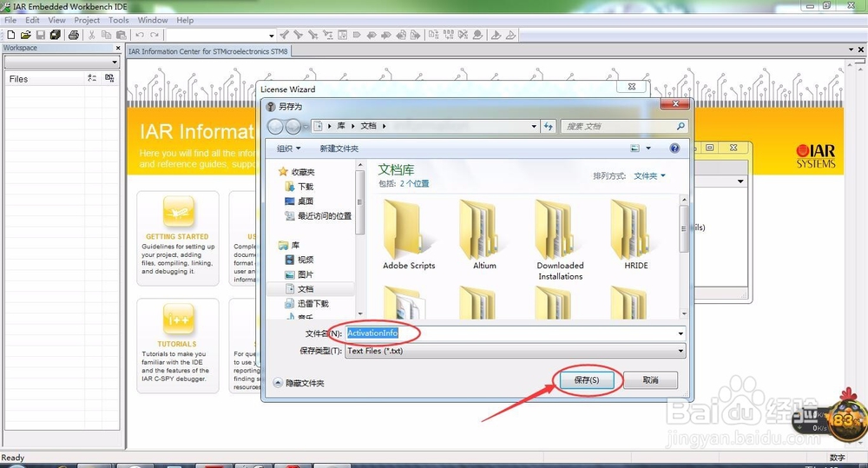Click the Compile toolbar icon
This screenshot has width=868, height=468.
pyautogui.click(x=433, y=35)
